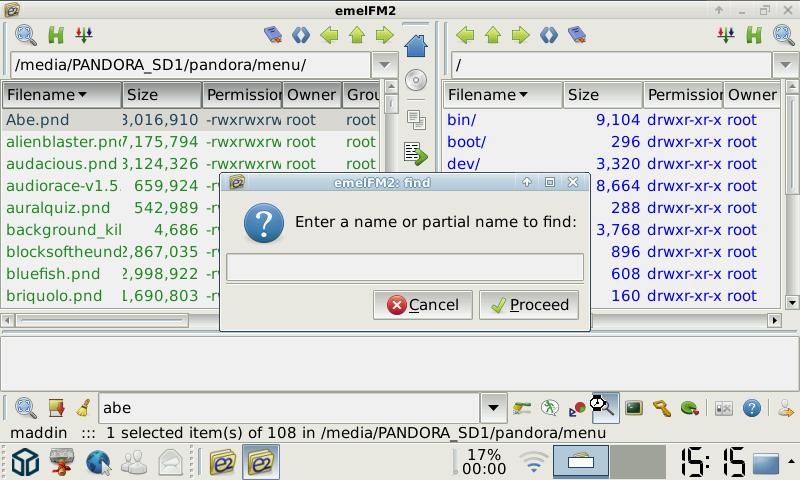The height and width of the screenshot is (480, 800).
Task: Toggle hidden files with left pane H icon
Action: (x=56, y=35)
